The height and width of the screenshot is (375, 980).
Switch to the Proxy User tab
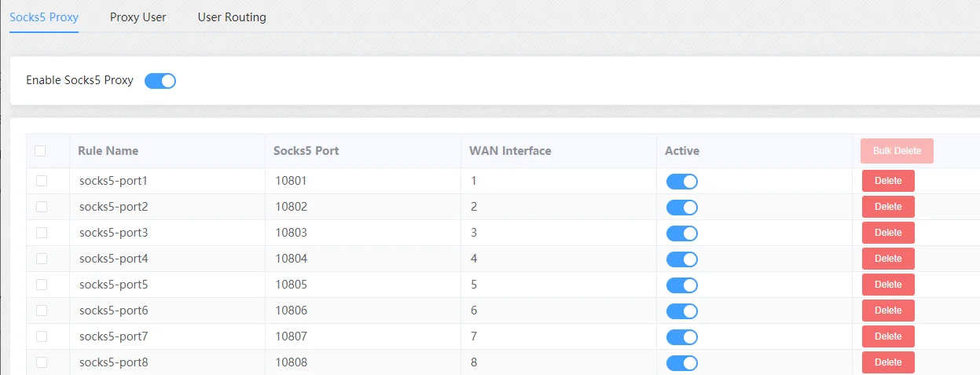tap(138, 17)
